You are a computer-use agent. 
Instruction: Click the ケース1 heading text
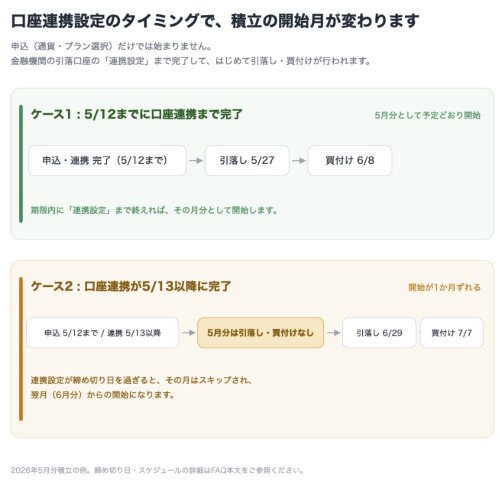coord(137,114)
